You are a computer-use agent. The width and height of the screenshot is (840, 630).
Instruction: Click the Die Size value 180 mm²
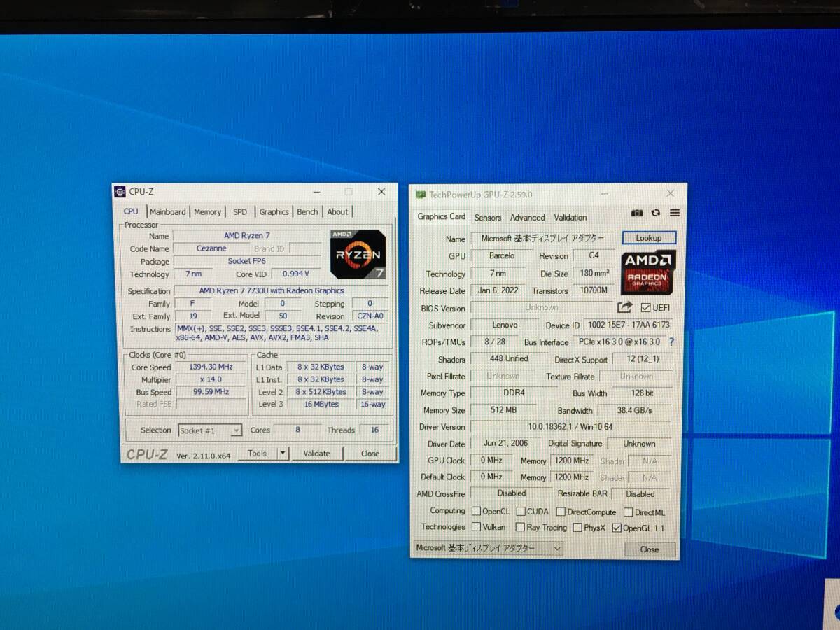tap(594, 274)
